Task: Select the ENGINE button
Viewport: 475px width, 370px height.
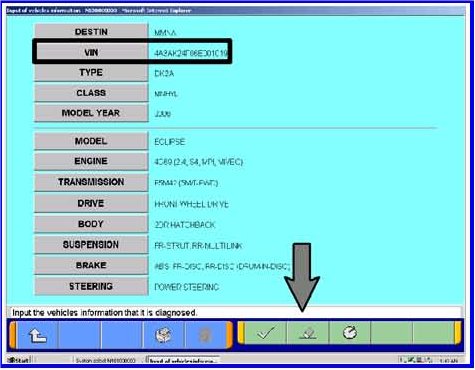Action: pos(91,161)
